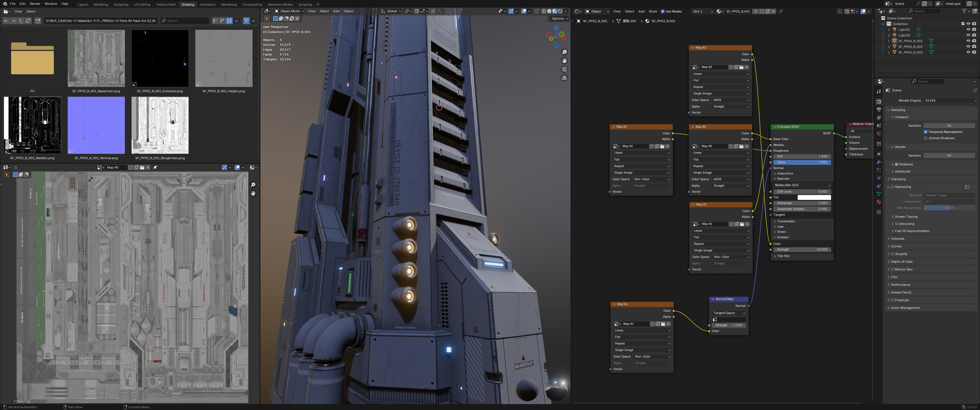This screenshot has width=980, height=410.
Task: Open Map #0 Color Space sRGB dropdown
Action: (730, 179)
